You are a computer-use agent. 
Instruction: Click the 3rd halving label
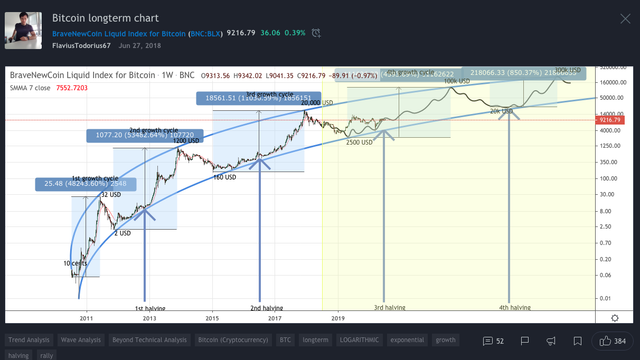click(x=390, y=307)
